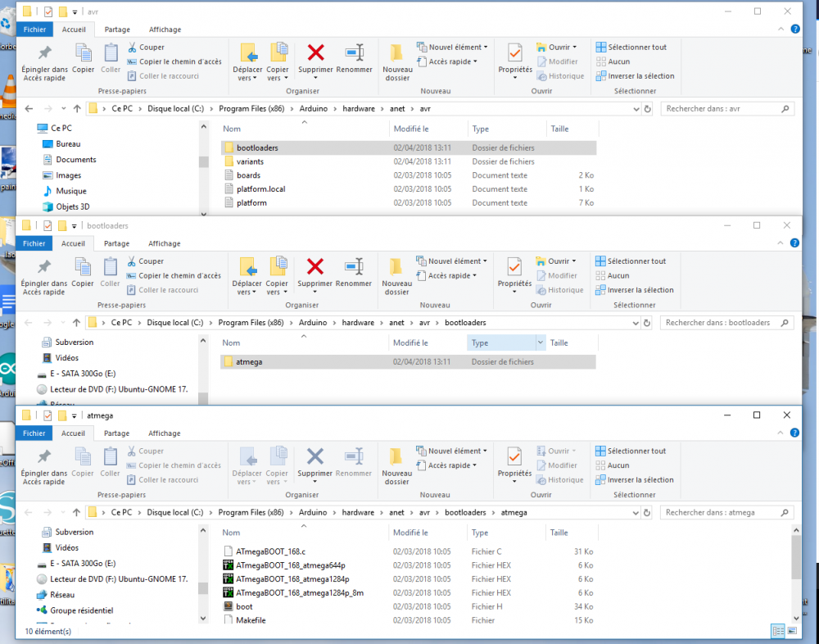This screenshot has height=644, width=819.
Task: Select Documents in avr window navigation pane
Action: tap(70, 160)
